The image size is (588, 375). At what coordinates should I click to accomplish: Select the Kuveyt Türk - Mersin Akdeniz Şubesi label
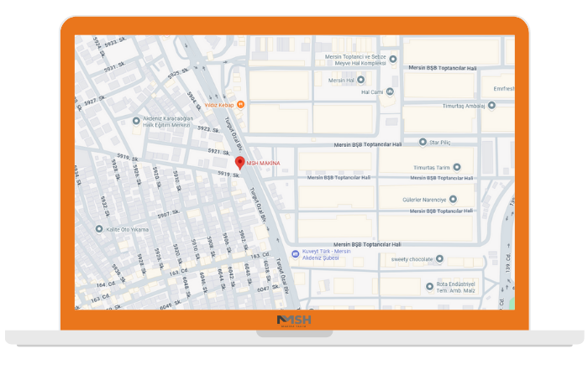point(329,254)
